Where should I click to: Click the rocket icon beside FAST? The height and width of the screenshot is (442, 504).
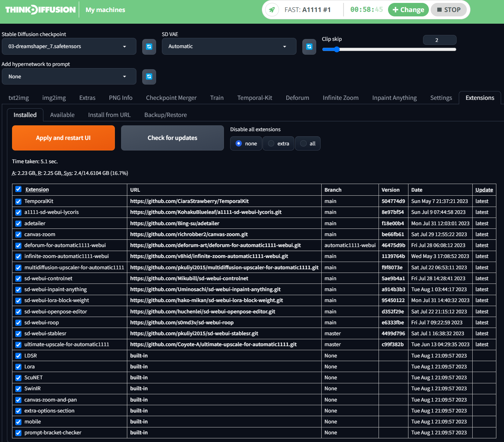click(x=272, y=10)
